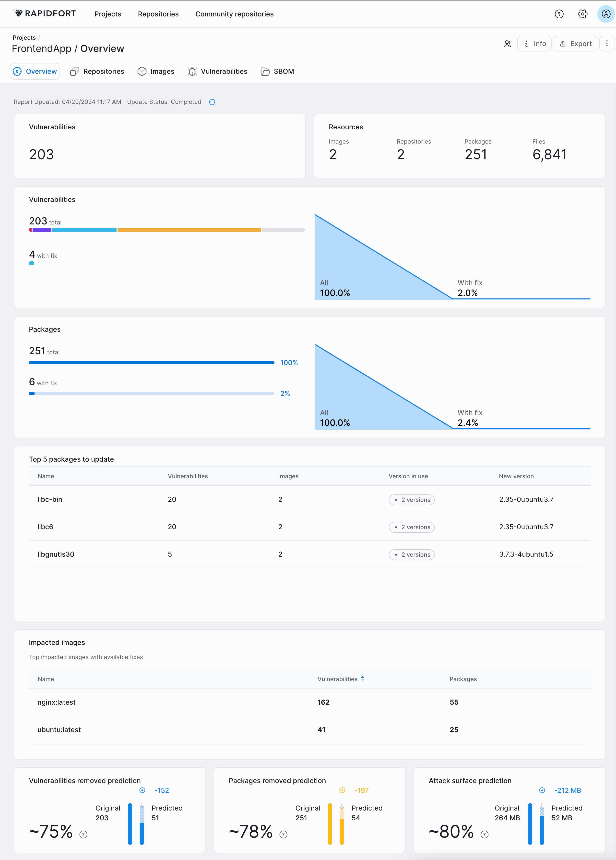Click the 162 vulnerabilities value for nginx
This screenshot has height=860, width=616.
pos(323,702)
